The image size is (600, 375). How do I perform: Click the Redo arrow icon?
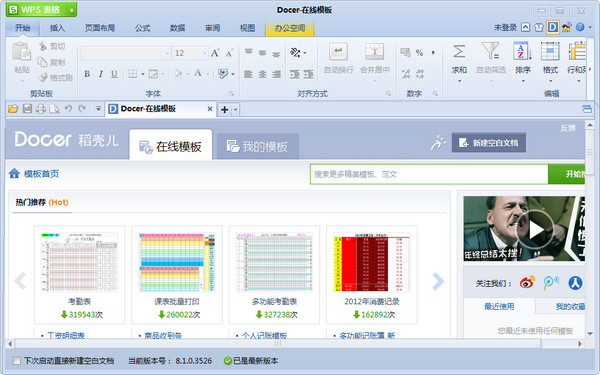click(82, 109)
